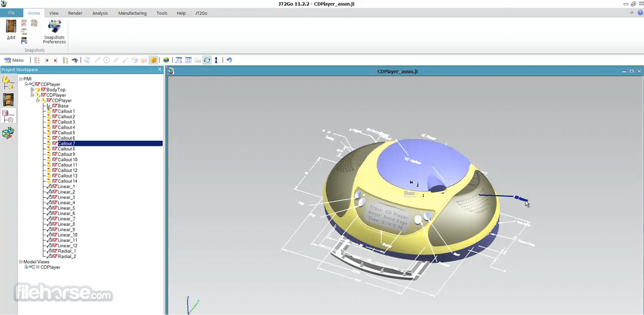Click the Model Views label
This screenshot has width=644, height=315.
point(36,262)
